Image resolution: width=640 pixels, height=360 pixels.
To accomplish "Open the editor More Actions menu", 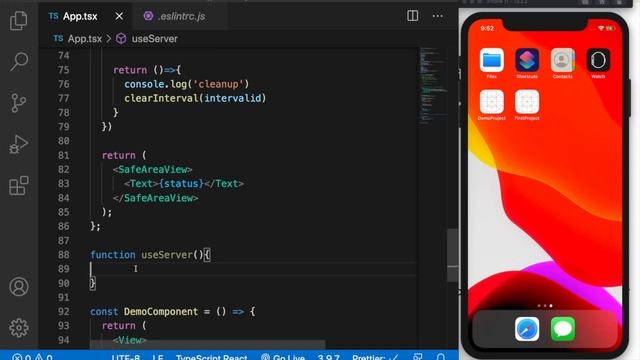I will click(x=438, y=16).
